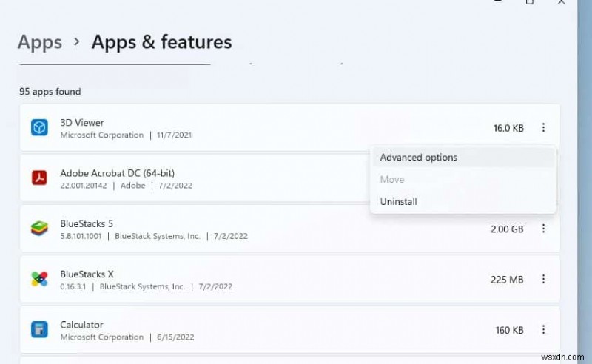Click the Calculator app icon

39,329
